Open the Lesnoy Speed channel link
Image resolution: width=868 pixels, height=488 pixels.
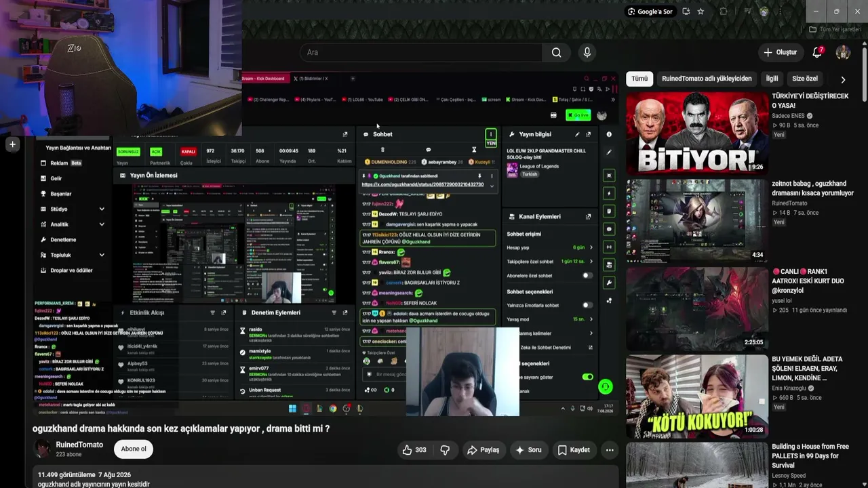click(x=789, y=476)
